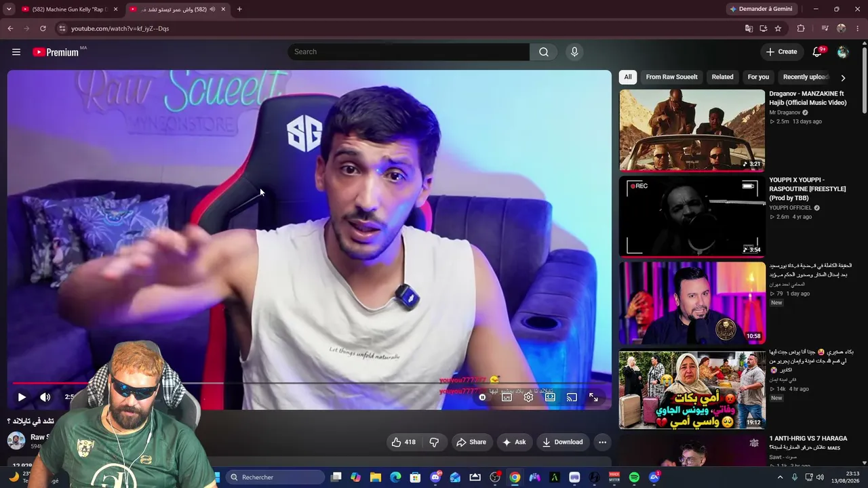Open Chrome media controls icon

[825, 28]
